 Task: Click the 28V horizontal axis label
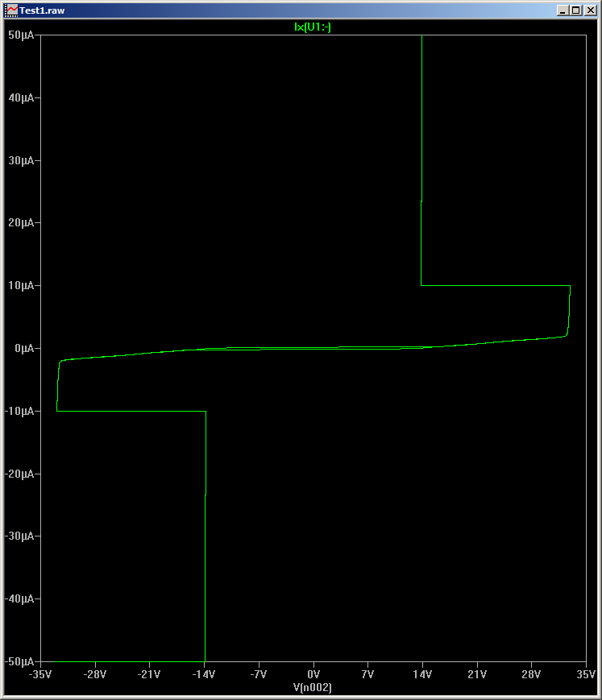531,674
